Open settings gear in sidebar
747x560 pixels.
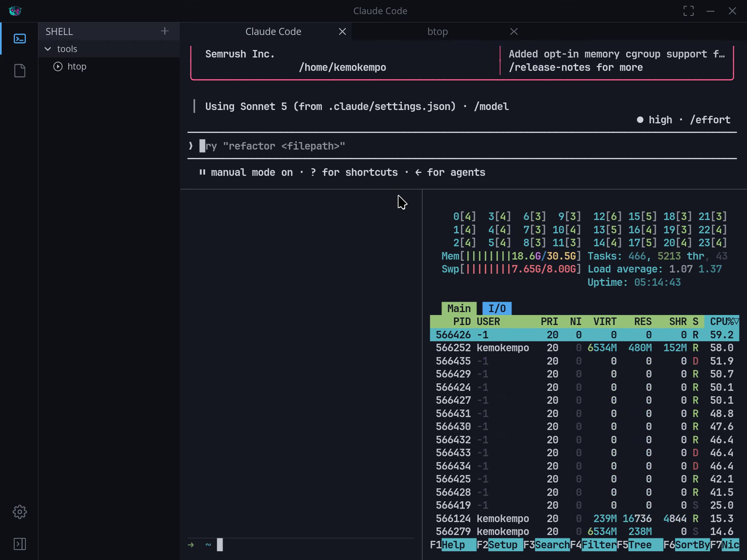(20, 512)
